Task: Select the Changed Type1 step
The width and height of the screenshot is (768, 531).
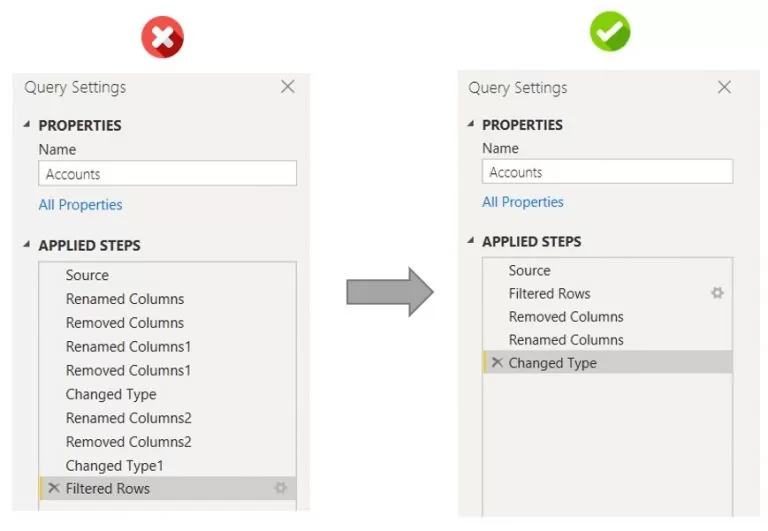Action: click(x=114, y=465)
